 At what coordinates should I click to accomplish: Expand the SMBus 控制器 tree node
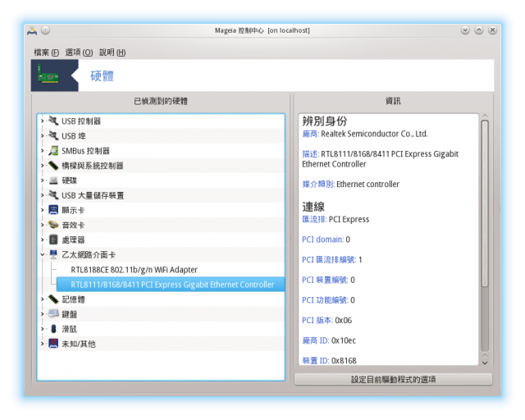point(42,151)
